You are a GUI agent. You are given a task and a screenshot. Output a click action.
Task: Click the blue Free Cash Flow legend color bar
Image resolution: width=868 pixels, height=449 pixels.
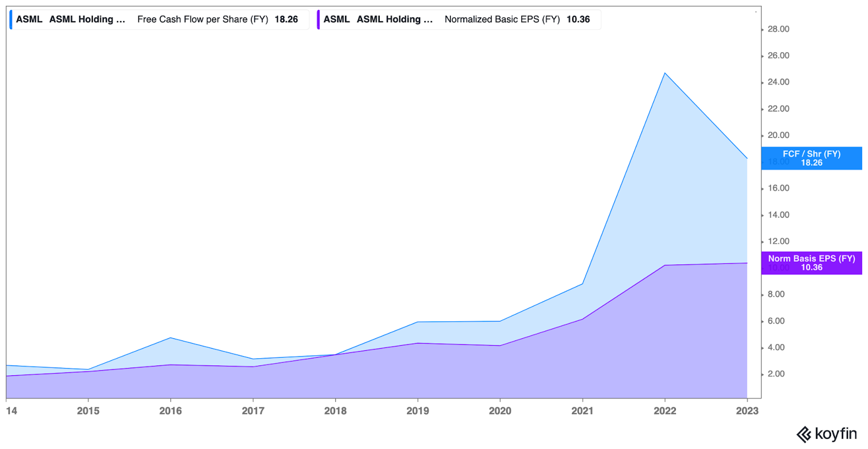click(x=11, y=20)
